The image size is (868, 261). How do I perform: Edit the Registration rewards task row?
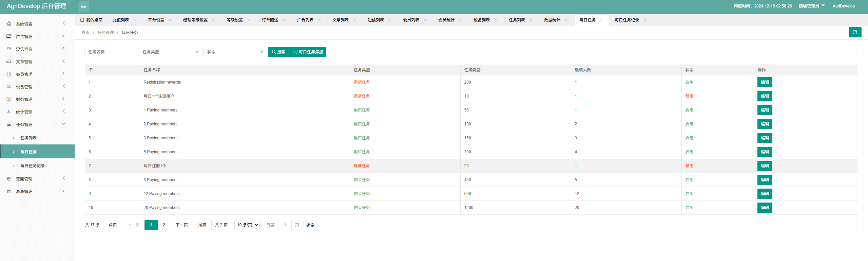765,82
